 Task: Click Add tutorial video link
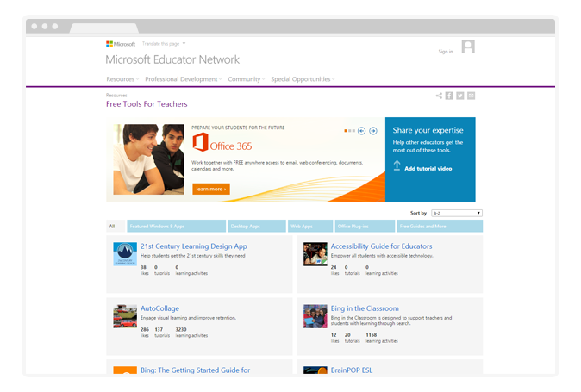[x=428, y=168]
